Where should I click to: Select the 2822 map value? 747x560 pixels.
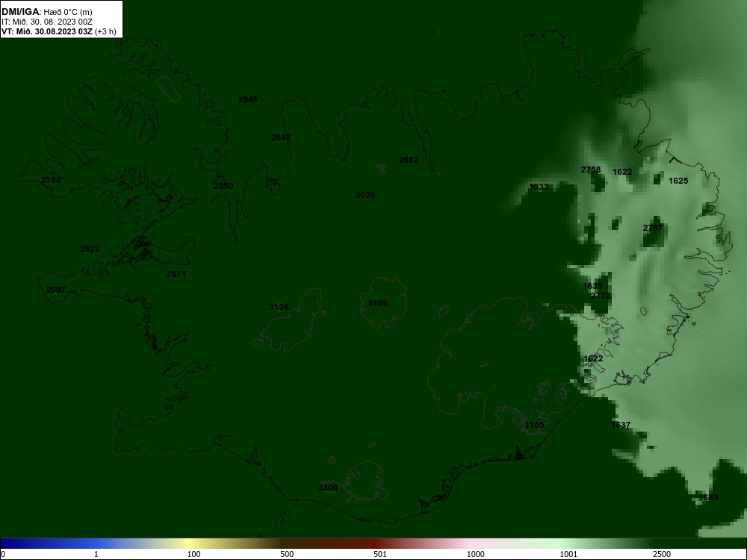(90, 249)
